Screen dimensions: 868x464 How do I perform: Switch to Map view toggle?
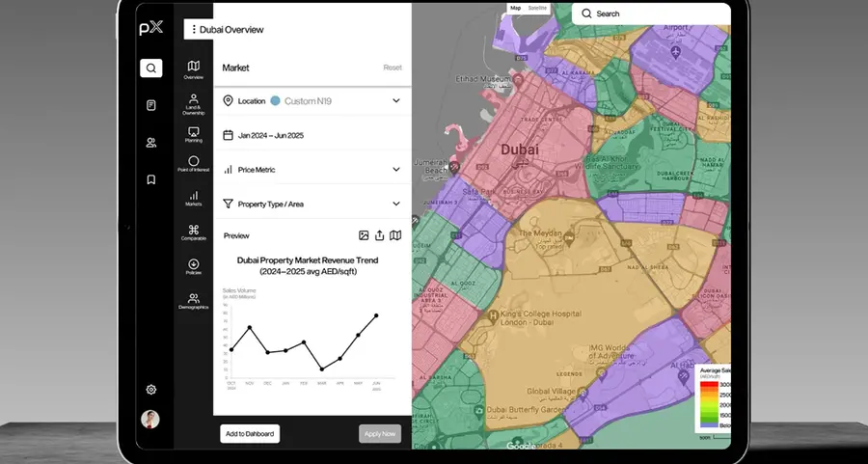(516, 8)
